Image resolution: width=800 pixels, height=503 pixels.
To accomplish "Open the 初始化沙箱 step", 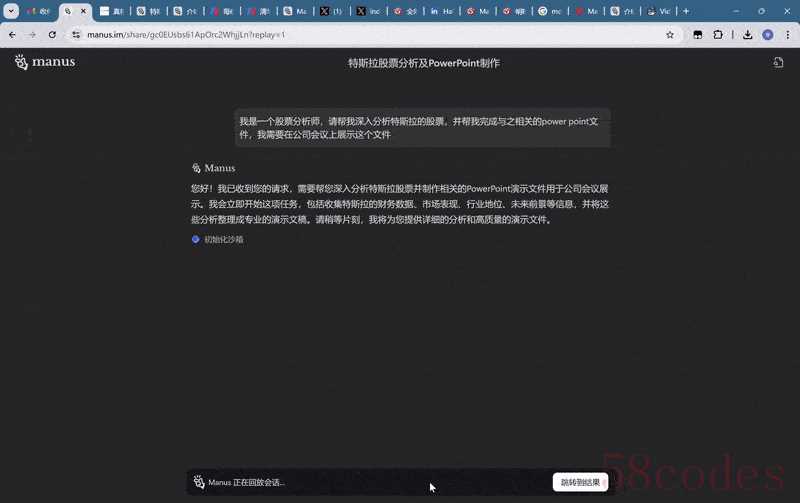I will tap(223, 239).
